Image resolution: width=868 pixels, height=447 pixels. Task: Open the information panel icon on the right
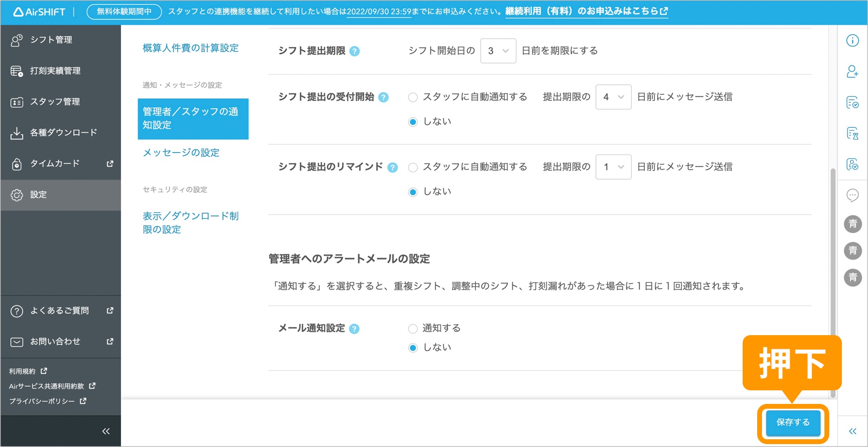tap(853, 41)
